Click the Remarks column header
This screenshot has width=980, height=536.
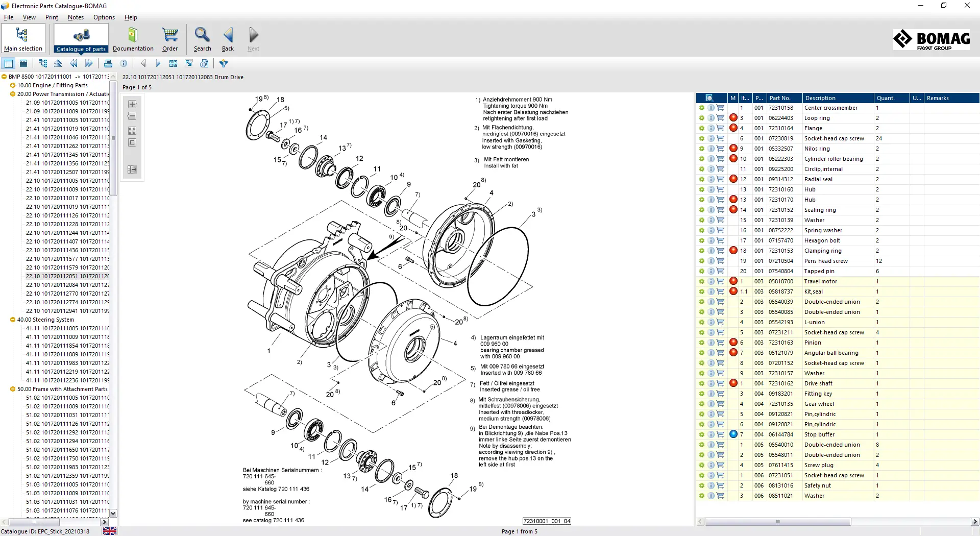(952, 98)
